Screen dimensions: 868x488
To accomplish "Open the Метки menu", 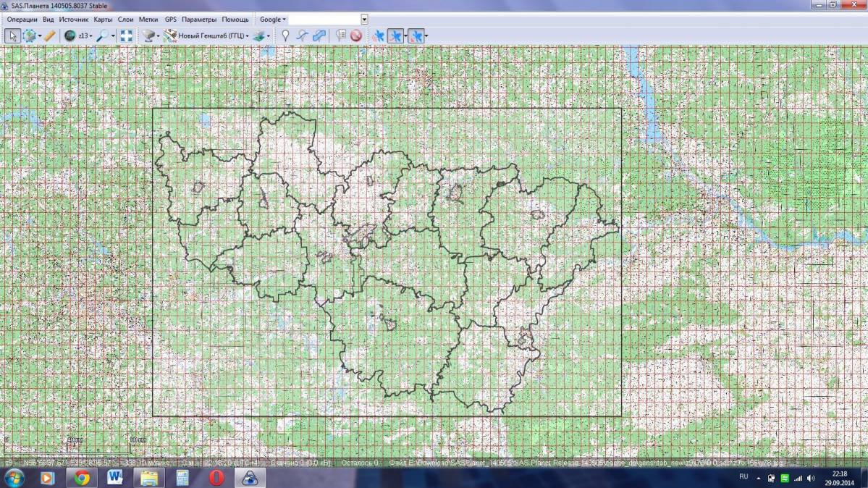I will click(148, 20).
